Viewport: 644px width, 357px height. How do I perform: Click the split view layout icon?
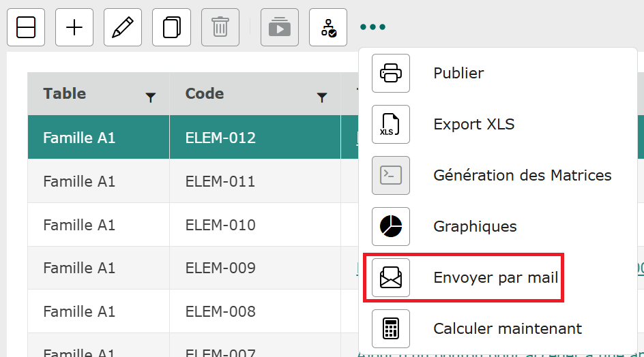click(x=26, y=27)
